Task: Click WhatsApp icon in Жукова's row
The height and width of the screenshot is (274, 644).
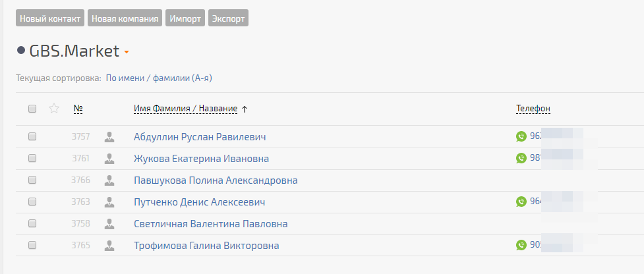Action: (x=521, y=159)
